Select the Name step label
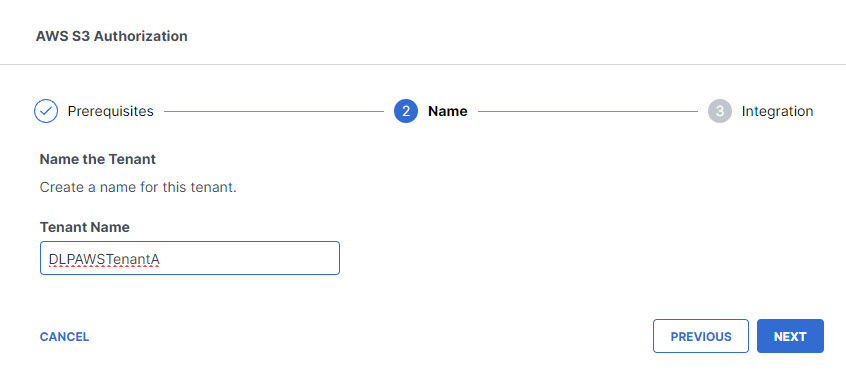Viewport: 846px width, 377px height. (447, 111)
